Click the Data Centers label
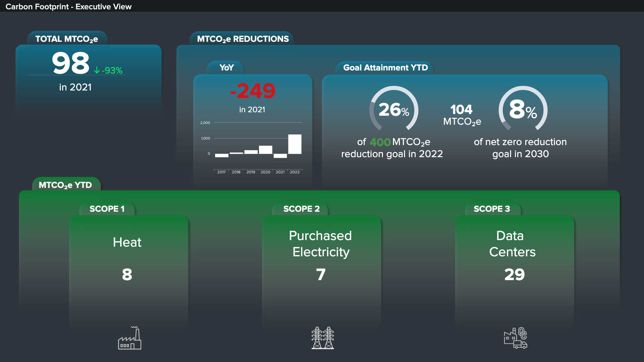644x362 pixels. coord(512,244)
